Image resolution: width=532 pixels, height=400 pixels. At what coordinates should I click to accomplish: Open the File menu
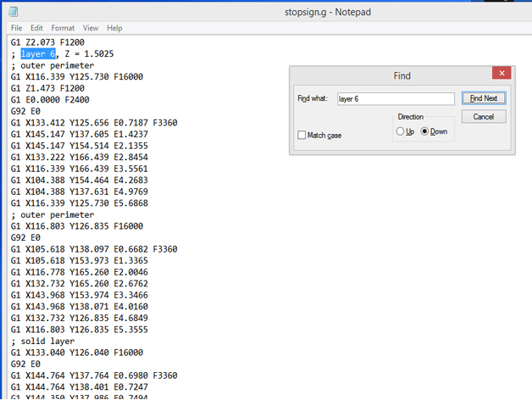[x=16, y=28]
